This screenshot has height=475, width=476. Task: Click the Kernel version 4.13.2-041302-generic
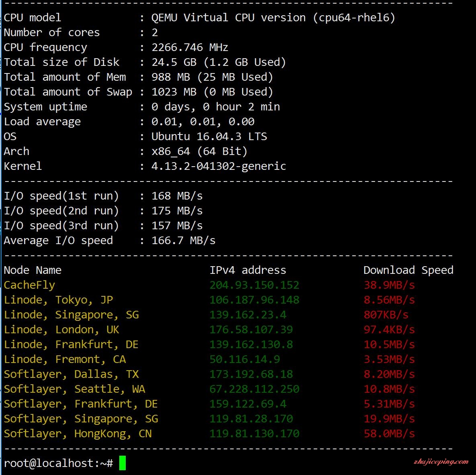click(219, 166)
